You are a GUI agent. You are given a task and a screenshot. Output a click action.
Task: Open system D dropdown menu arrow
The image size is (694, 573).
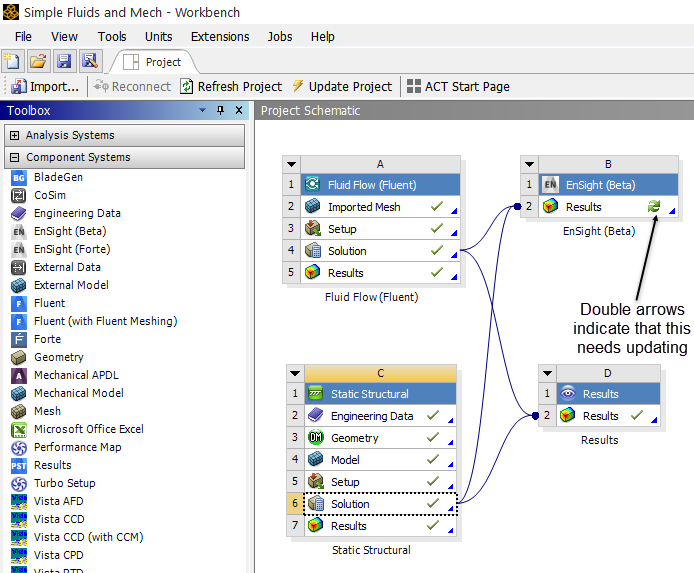click(547, 373)
